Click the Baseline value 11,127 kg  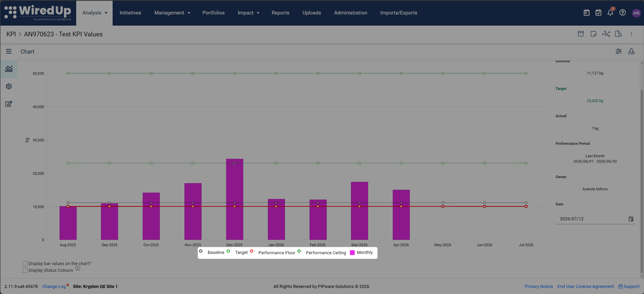(595, 73)
